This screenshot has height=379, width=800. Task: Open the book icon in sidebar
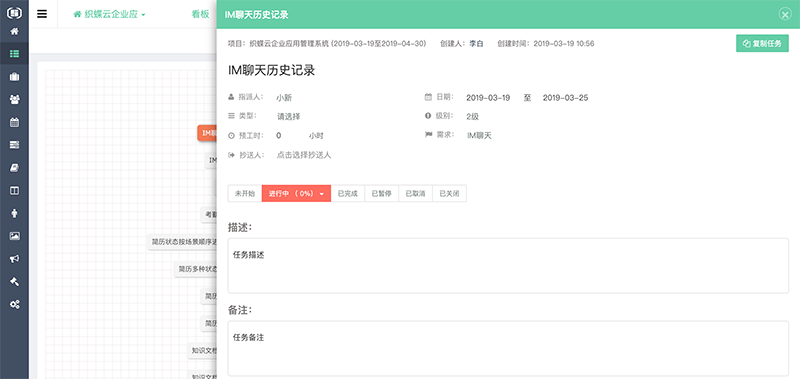click(14, 168)
